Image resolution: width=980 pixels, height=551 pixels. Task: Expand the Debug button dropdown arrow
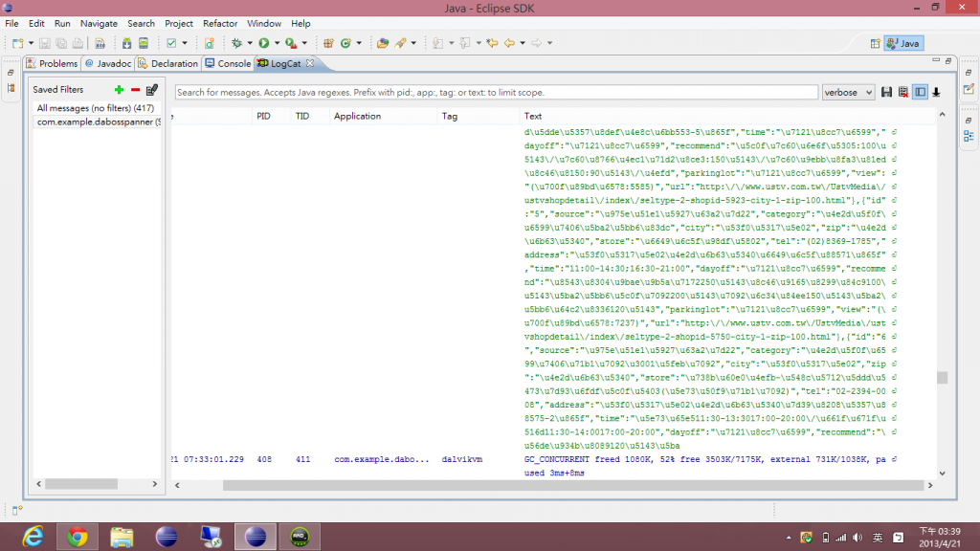click(x=250, y=43)
